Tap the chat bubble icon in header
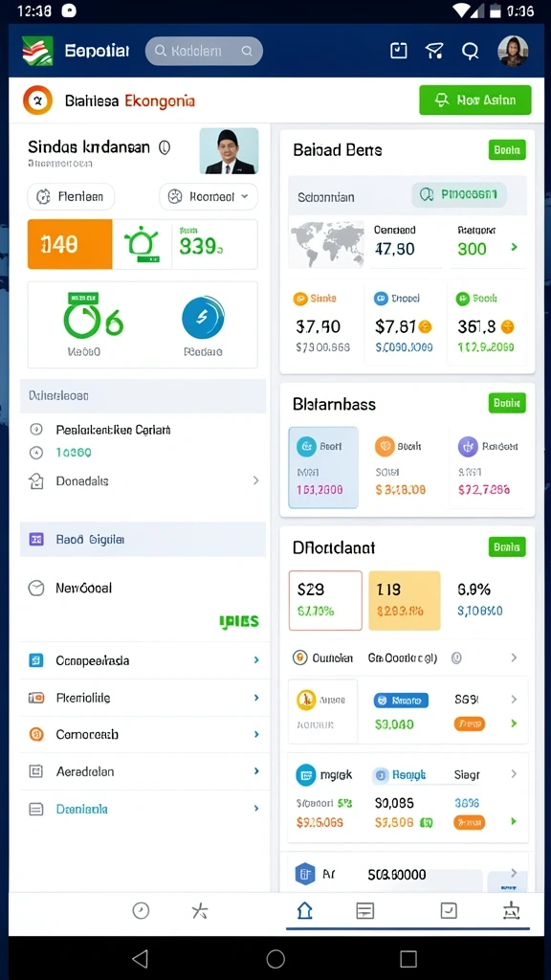Image resolution: width=551 pixels, height=980 pixels. click(x=470, y=52)
